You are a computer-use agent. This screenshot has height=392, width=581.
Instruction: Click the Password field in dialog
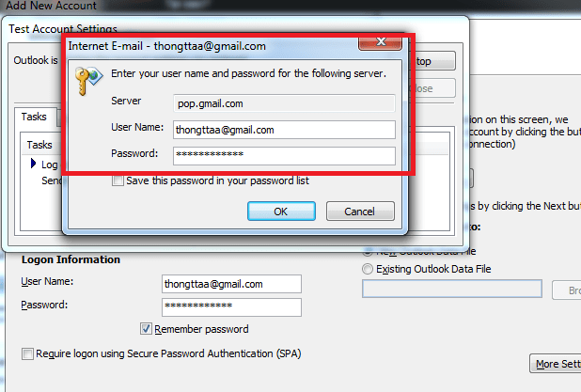[x=284, y=156]
